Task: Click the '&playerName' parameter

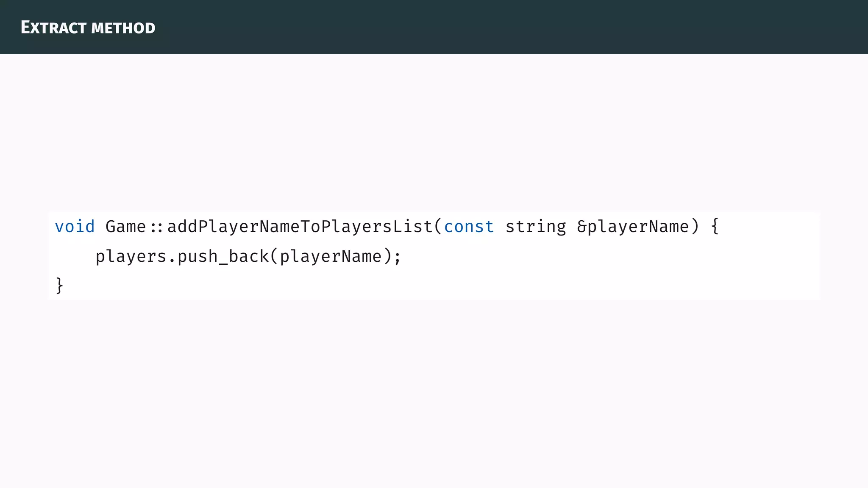Action: 633,227
